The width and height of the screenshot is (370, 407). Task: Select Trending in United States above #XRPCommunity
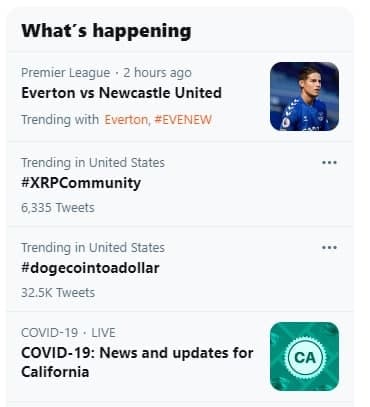(x=93, y=163)
